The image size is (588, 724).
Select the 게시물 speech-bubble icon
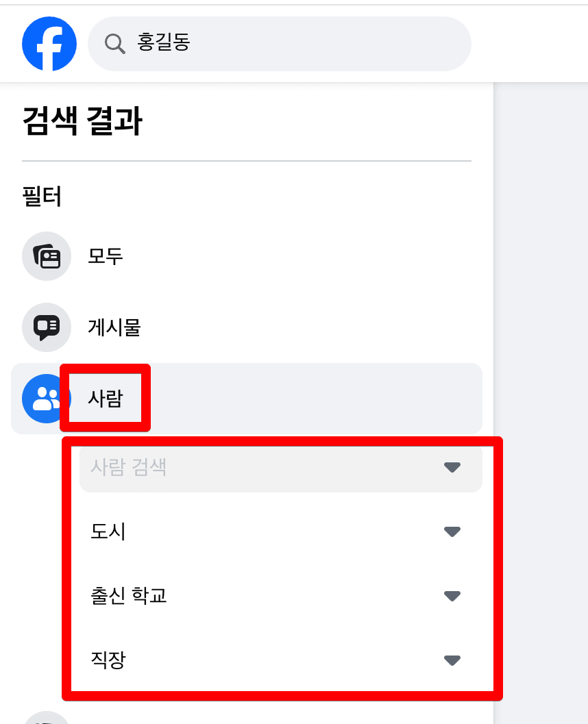tap(47, 327)
